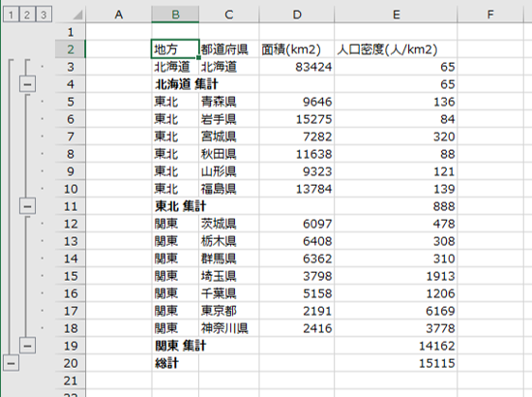Select column A header
Viewport: 532px width, 397px height.
point(119,15)
